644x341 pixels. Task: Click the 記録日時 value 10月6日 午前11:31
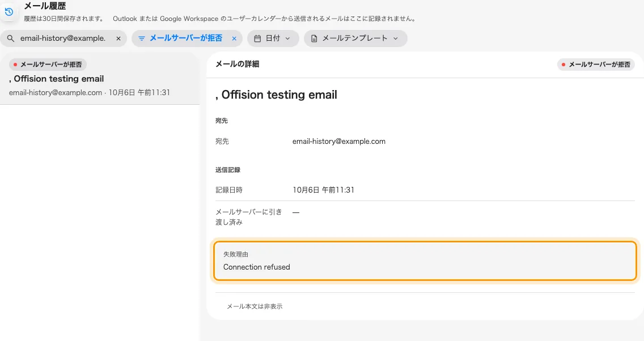pos(323,190)
